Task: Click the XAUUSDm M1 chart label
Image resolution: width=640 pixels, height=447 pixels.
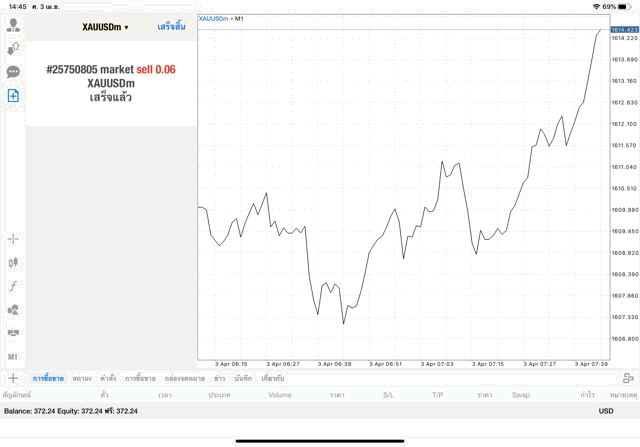Action: [221, 19]
